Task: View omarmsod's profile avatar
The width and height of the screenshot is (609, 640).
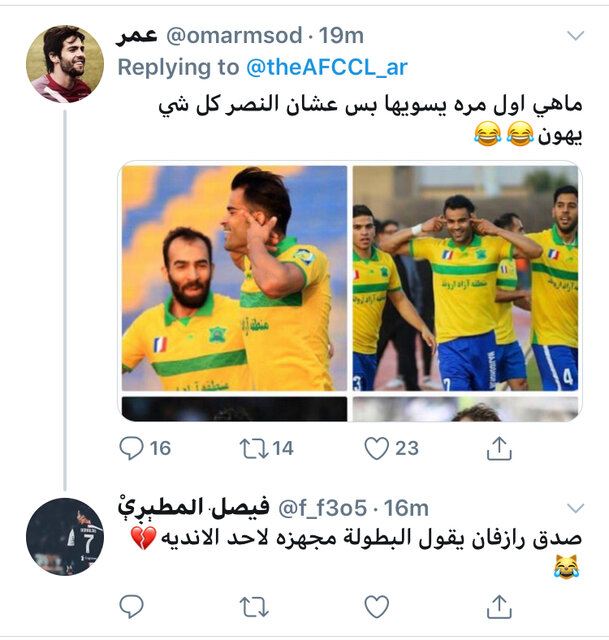Action: click(65, 65)
